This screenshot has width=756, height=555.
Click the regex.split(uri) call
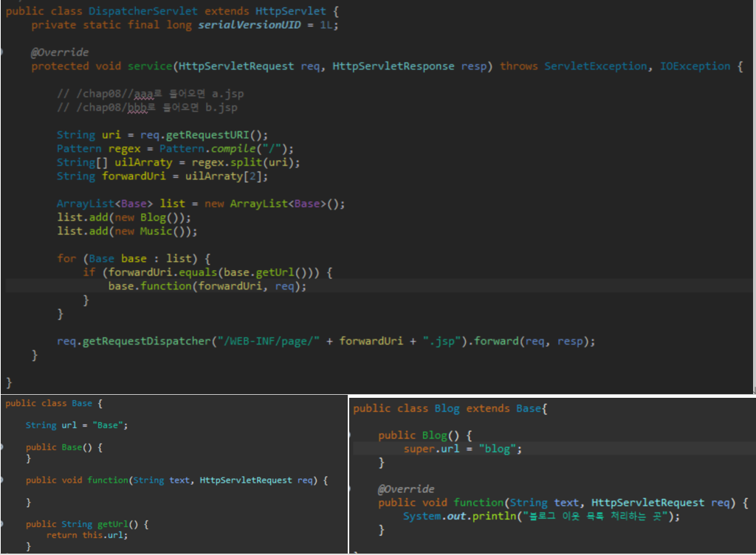(x=242, y=163)
